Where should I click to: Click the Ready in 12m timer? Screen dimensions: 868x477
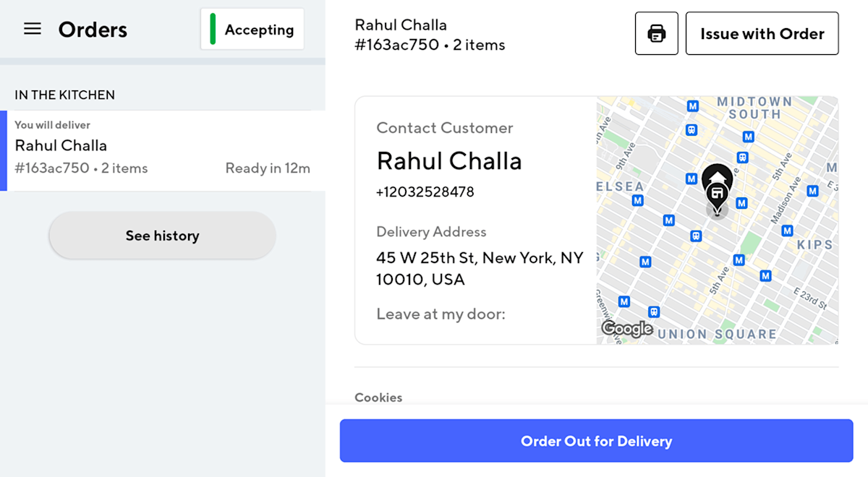click(268, 168)
